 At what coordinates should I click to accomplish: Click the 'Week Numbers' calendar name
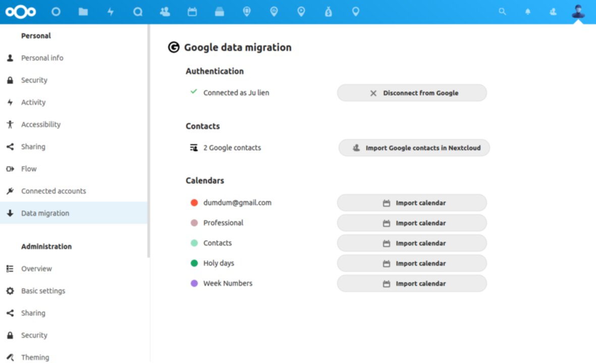(x=228, y=283)
